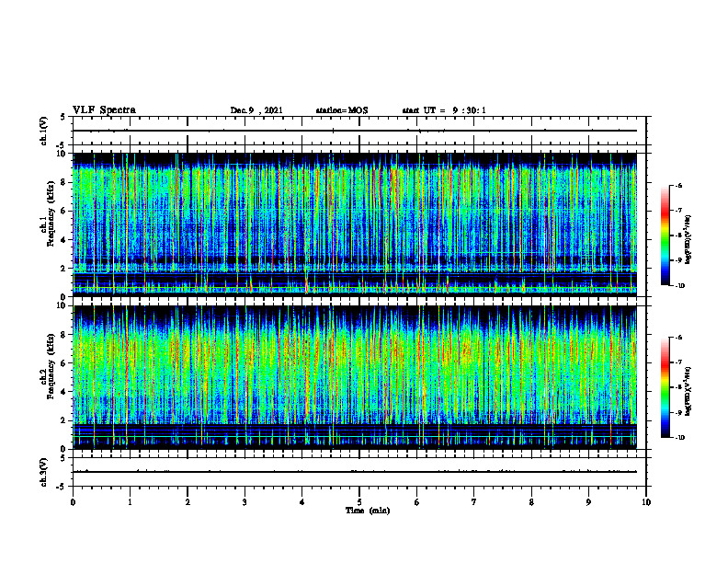The width and height of the screenshot is (728, 563).
Task: Click the "ch.3(V)" waveform axis label
Action: point(44,472)
